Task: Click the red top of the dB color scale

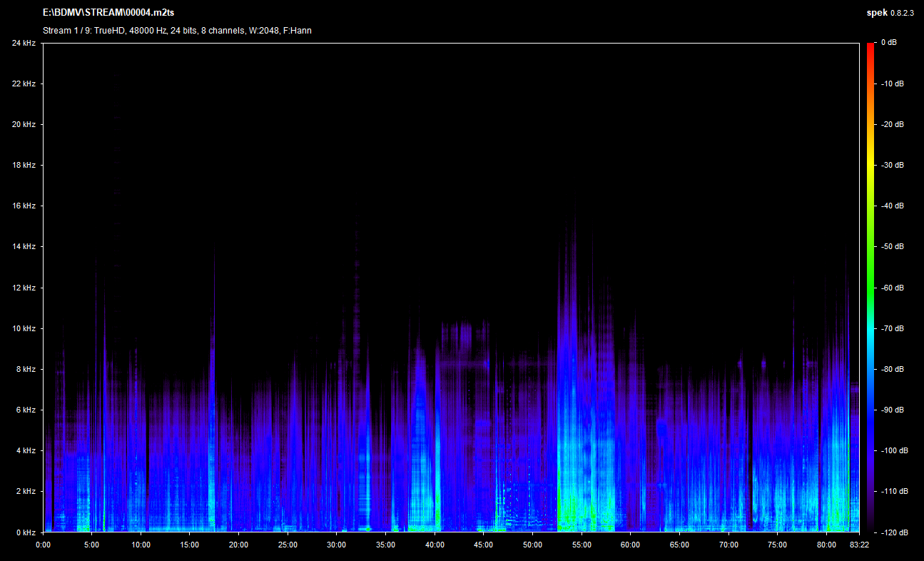Action: (870, 47)
